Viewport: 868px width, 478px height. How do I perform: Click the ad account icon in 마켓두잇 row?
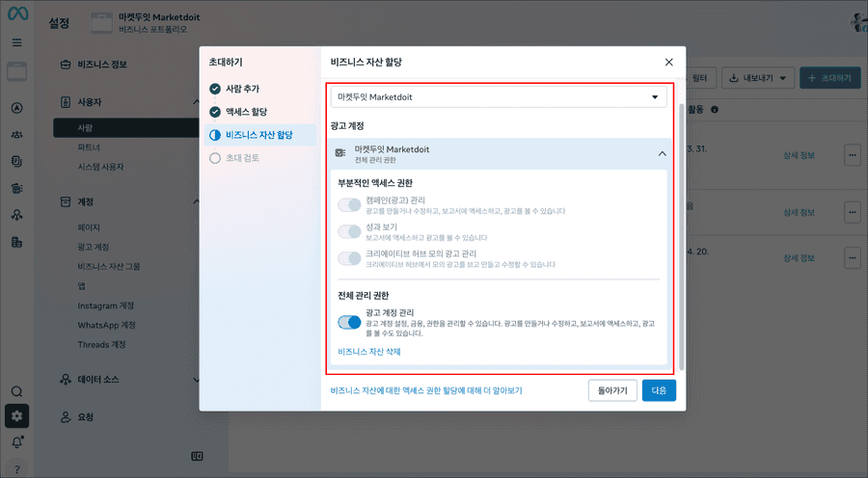340,152
